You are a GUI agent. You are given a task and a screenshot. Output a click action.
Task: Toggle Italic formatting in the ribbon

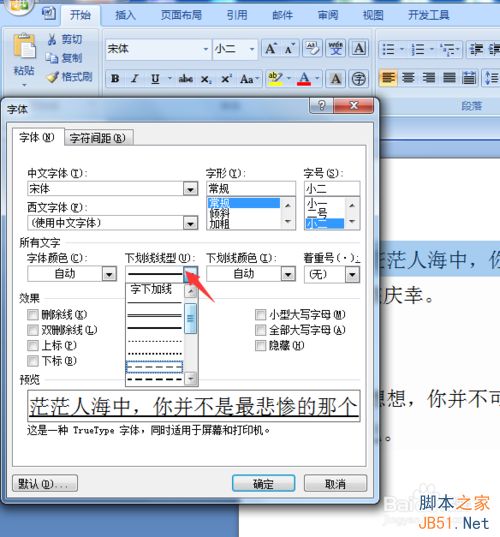[x=135, y=79]
